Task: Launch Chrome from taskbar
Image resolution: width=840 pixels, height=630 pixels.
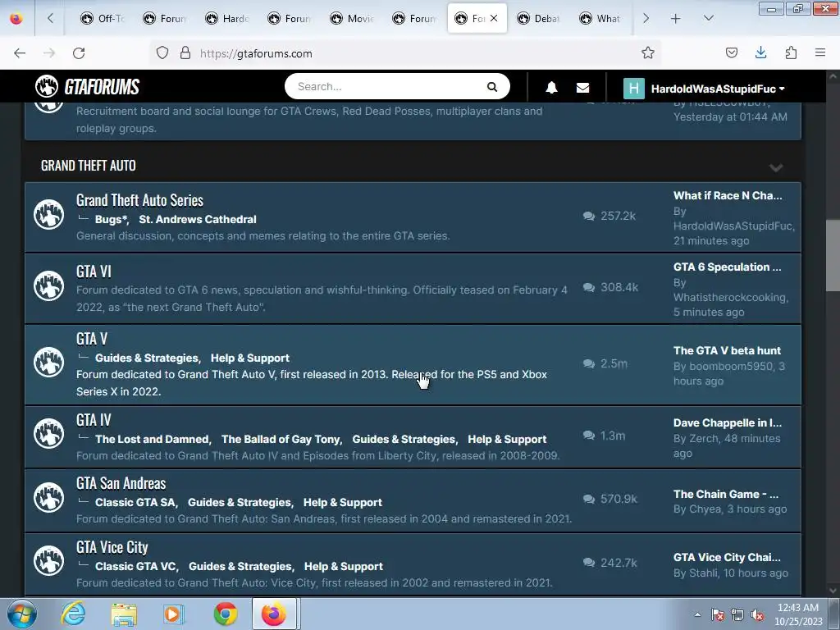Action: [226, 614]
